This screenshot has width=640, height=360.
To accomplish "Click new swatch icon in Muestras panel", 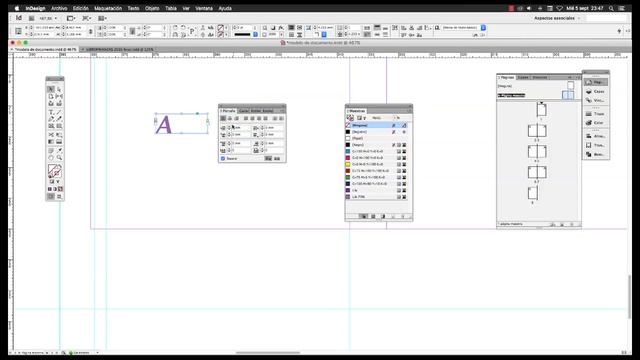I will click(393, 216).
